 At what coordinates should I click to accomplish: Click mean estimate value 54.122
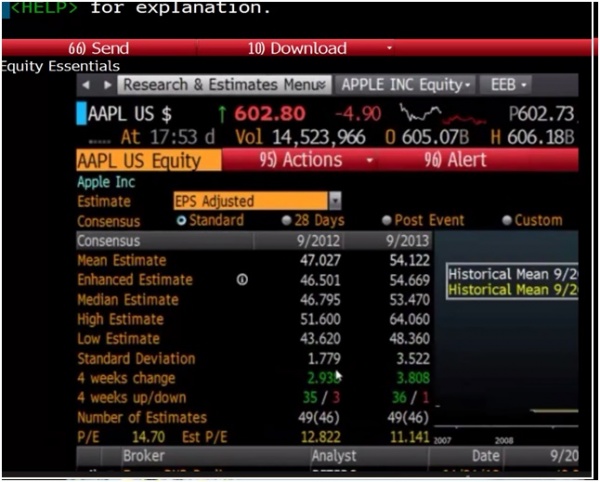(x=409, y=261)
